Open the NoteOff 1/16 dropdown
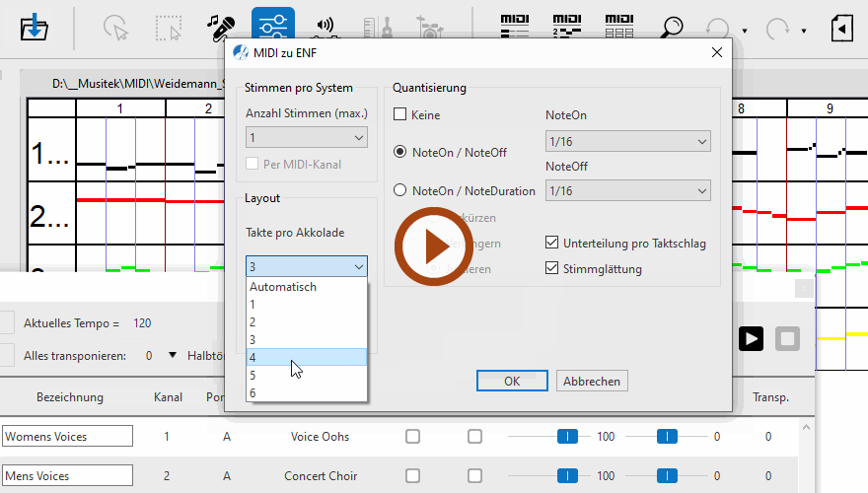 pos(627,190)
